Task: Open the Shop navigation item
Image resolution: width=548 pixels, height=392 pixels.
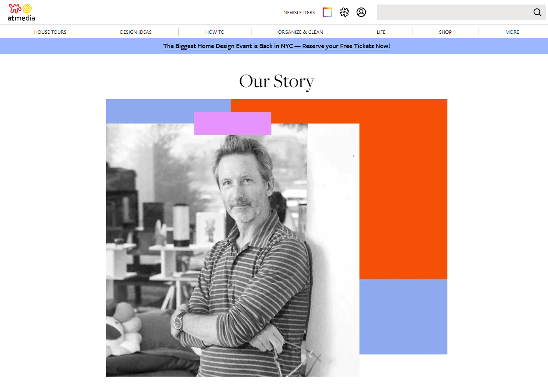Action: pyautogui.click(x=445, y=32)
